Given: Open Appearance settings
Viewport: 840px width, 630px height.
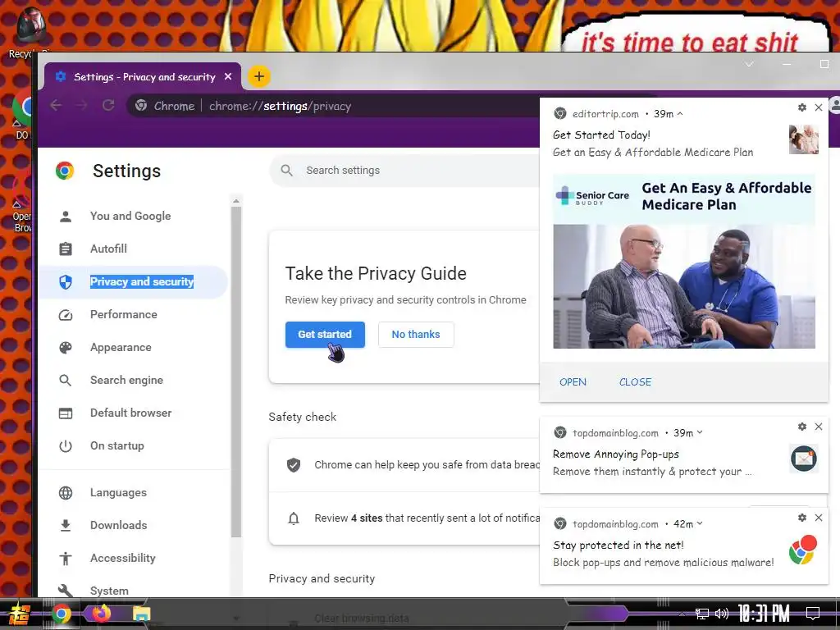Looking at the screenshot, I should 121,347.
